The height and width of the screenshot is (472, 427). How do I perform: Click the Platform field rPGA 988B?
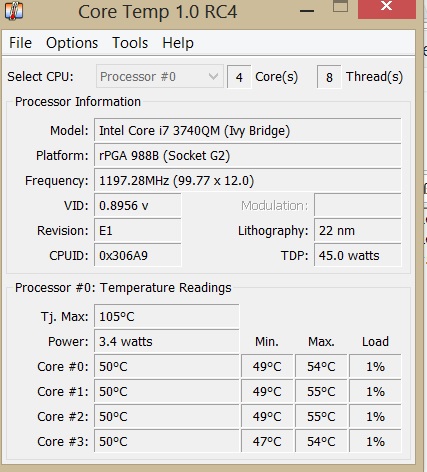tap(248, 156)
